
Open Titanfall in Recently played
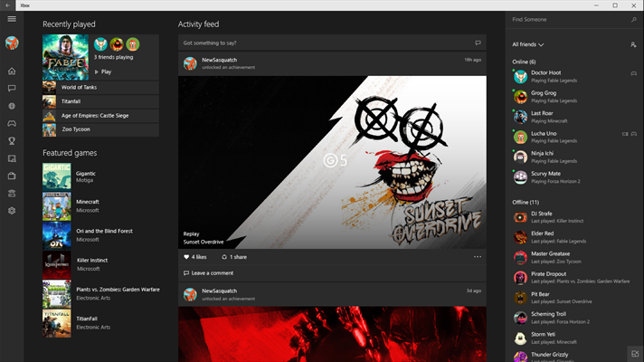(100, 101)
